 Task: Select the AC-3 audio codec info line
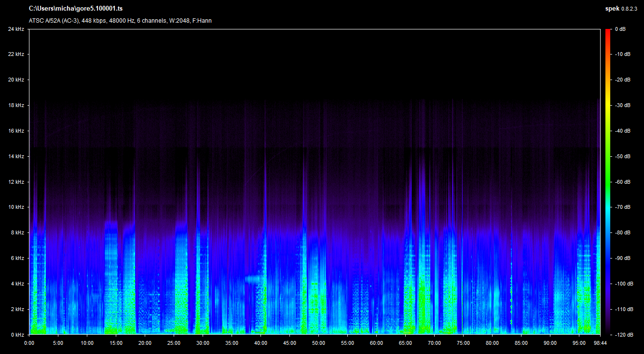click(x=120, y=21)
